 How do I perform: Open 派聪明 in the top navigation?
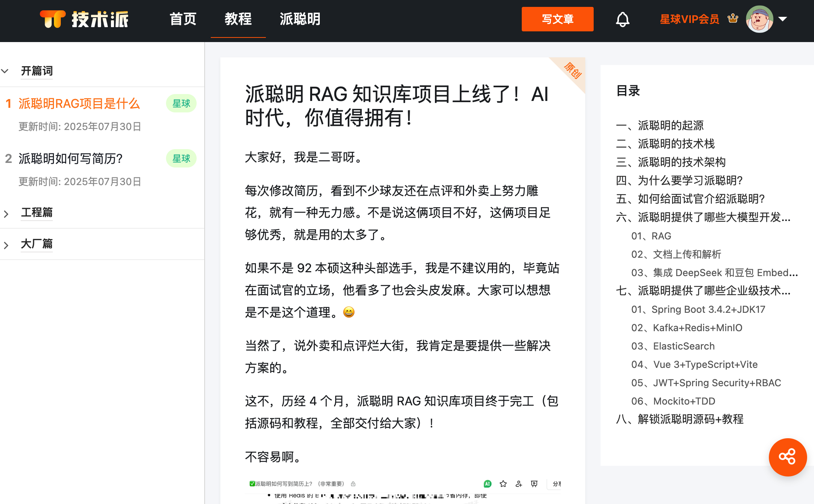(x=300, y=19)
